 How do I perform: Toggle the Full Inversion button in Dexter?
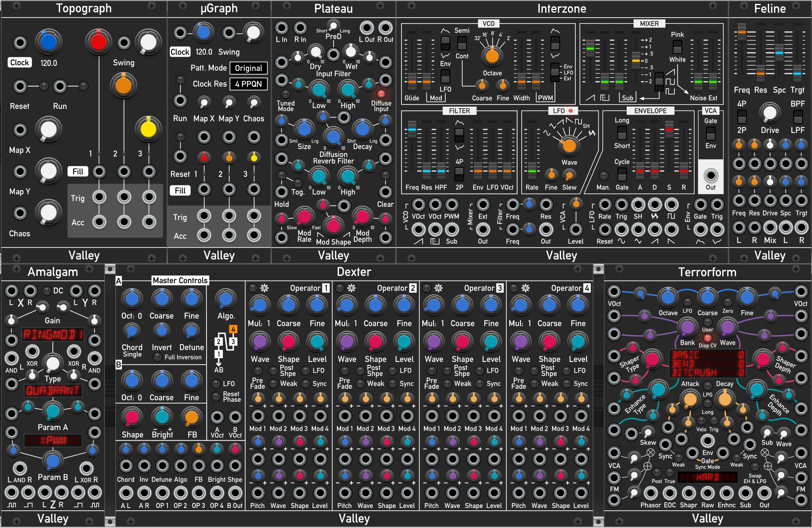click(x=157, y=357)
